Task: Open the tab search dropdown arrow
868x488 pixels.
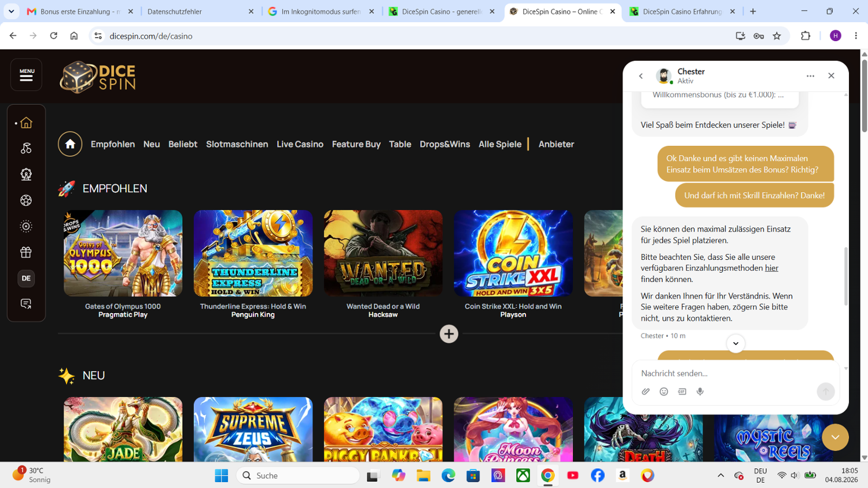Action: (x=11, y=12)
